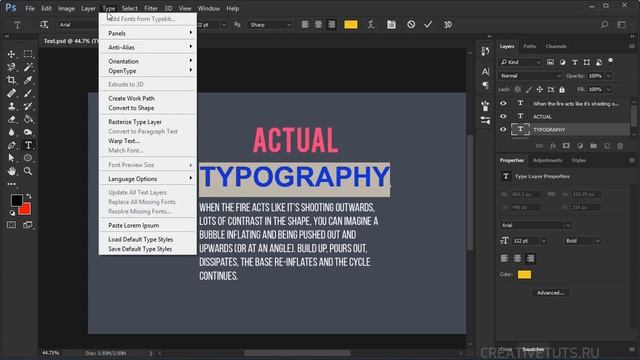This screenshot has width=640, height=360.
Task: Commit current edits with the checkmark icon
Action: [x=428, y=24]
